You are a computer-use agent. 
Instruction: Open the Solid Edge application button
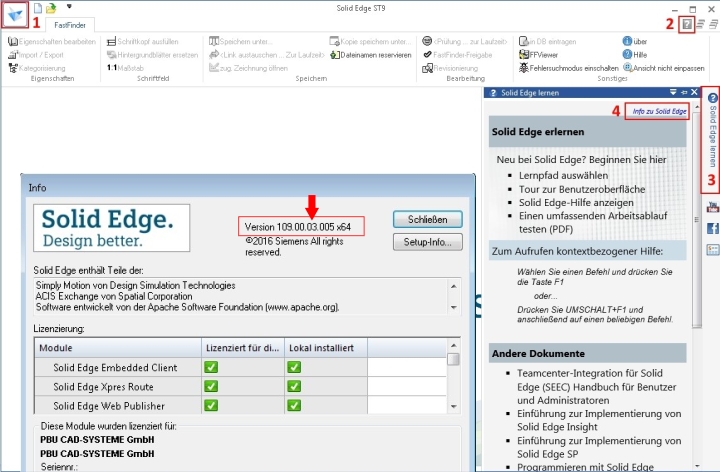point(15,15)
